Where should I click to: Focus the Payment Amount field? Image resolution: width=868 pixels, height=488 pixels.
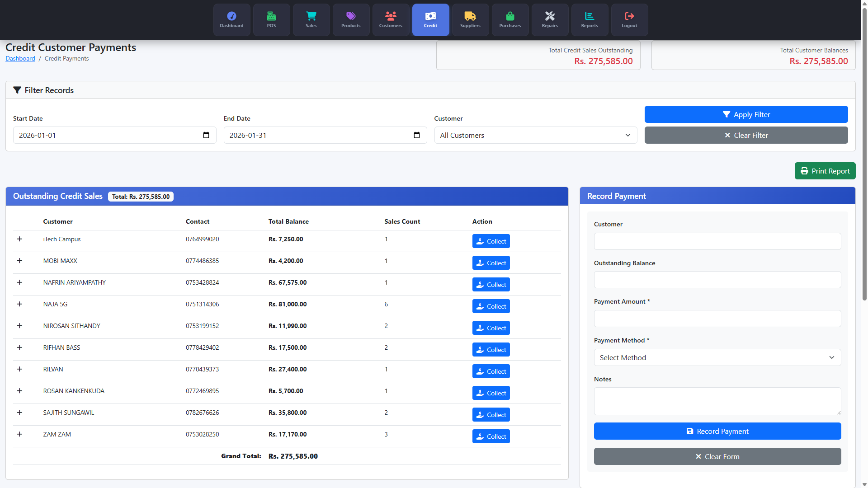point(717,319)
